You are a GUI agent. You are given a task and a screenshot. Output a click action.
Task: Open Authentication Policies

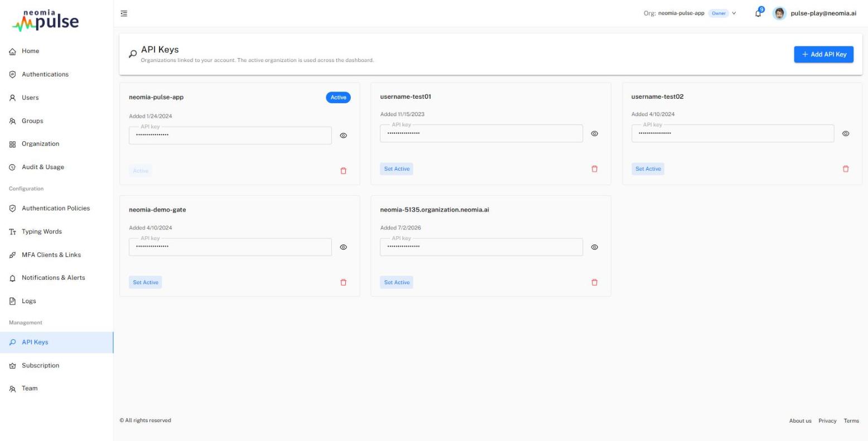[56, 208]
